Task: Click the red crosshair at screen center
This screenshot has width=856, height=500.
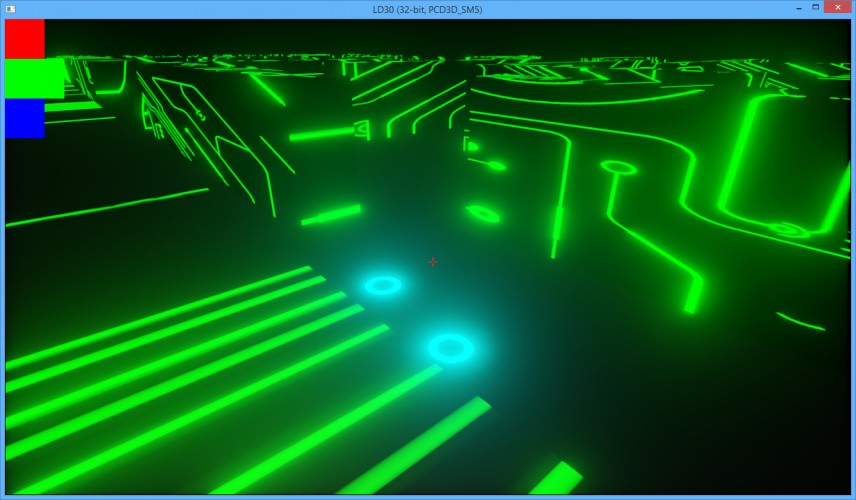Action: (432, 263)
